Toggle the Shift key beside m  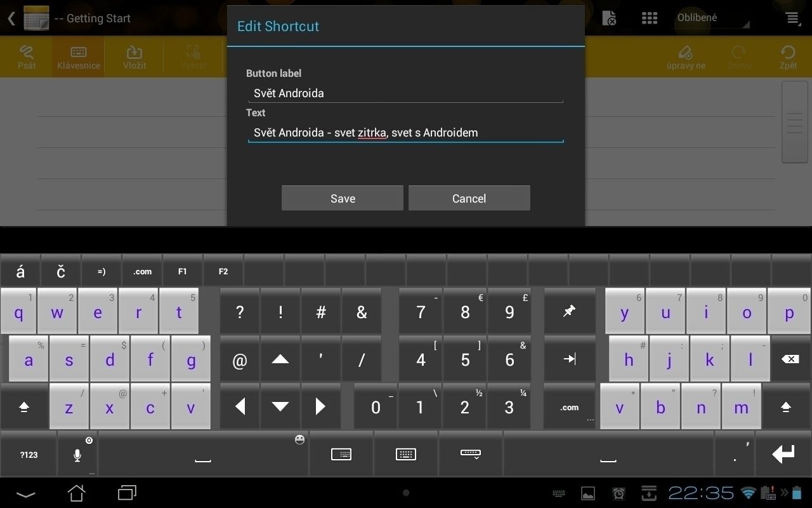tap(787, 406)
